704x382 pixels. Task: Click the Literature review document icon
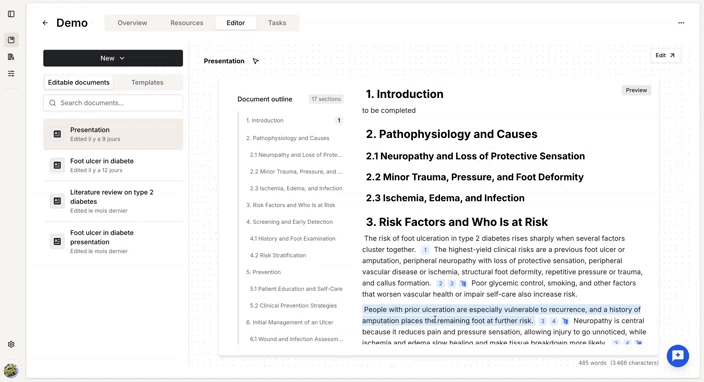click(57, 201)
